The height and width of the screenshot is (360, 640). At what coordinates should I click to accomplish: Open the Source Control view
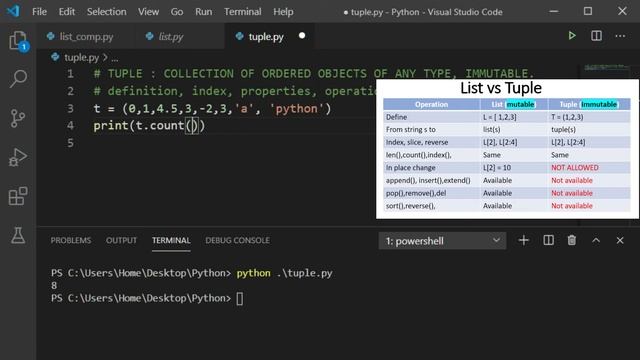18,118
